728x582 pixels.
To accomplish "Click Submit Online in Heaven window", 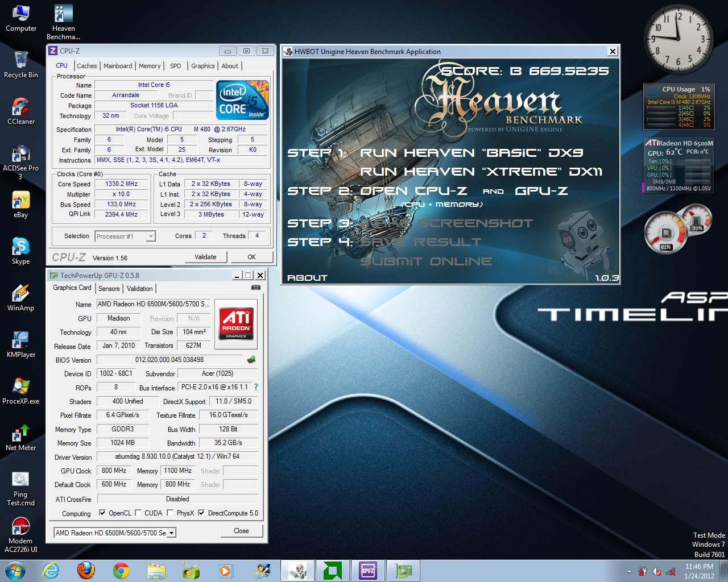I will [x=426, y=261].
